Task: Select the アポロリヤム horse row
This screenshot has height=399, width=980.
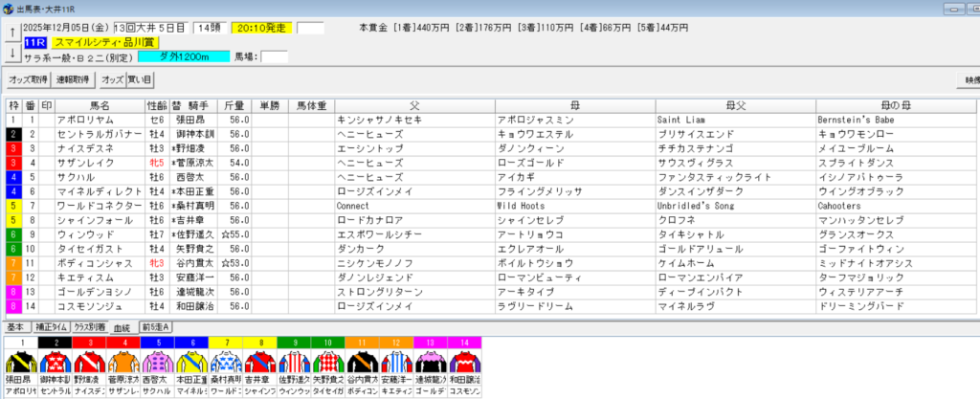Action: (x=86, y=120)
